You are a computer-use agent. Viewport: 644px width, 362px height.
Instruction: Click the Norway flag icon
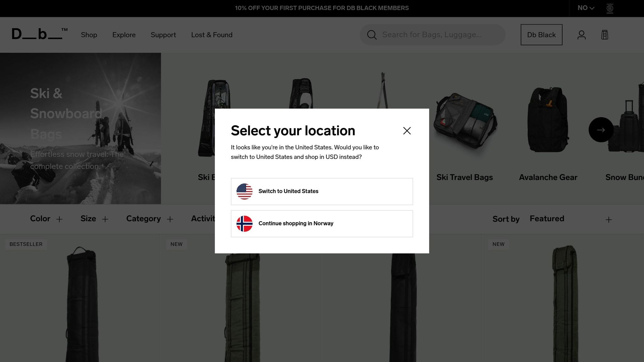pyautogui.click(x=244, y=224)
